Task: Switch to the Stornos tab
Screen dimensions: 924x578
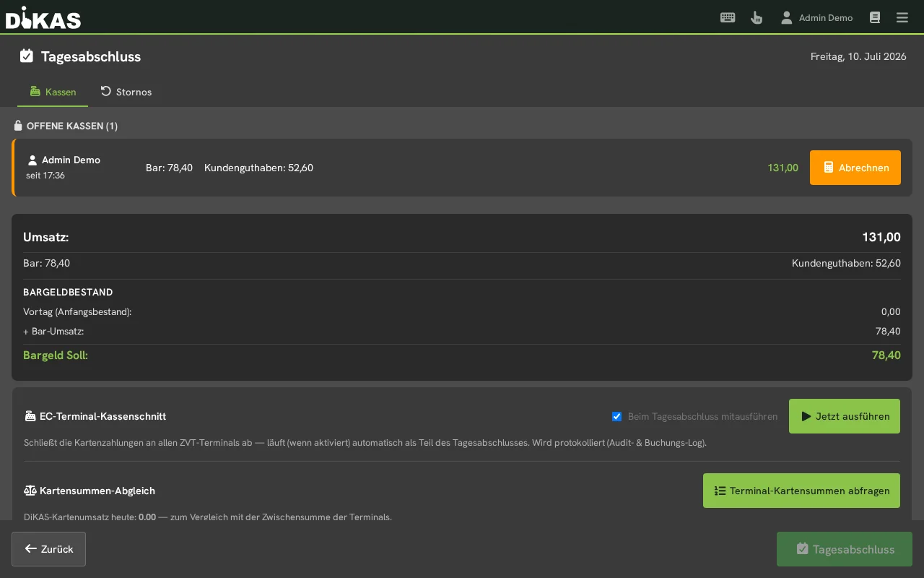Action: click(126, 92)
